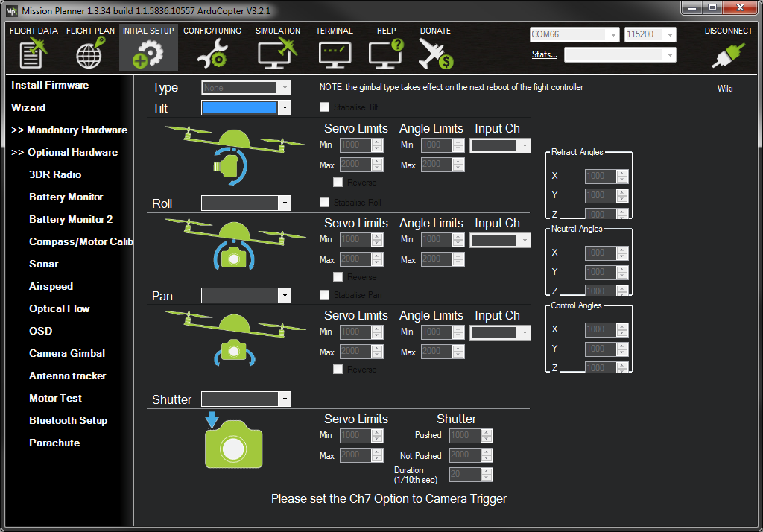Open the Antenna tracker page
The image size is (763, 532).
pyautogui.click(x=67, y=376)
